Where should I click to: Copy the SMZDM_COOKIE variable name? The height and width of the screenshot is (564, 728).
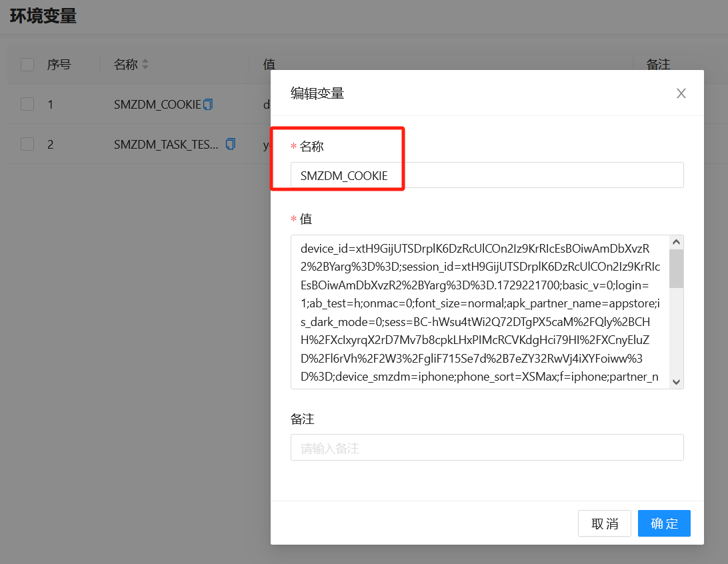click(x=208, y=105)
